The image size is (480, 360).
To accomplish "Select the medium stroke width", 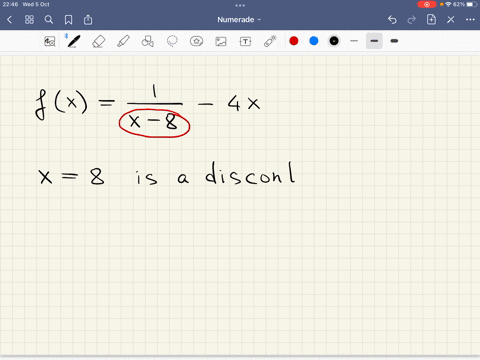I will pyautogui.click(x=374, y=41).
